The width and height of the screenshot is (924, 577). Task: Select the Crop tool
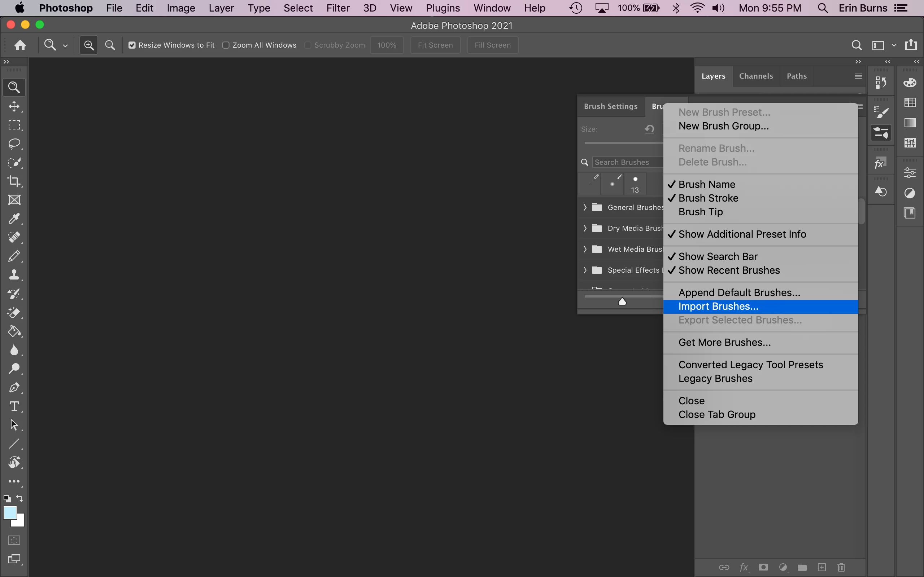(x=14, y=181)
